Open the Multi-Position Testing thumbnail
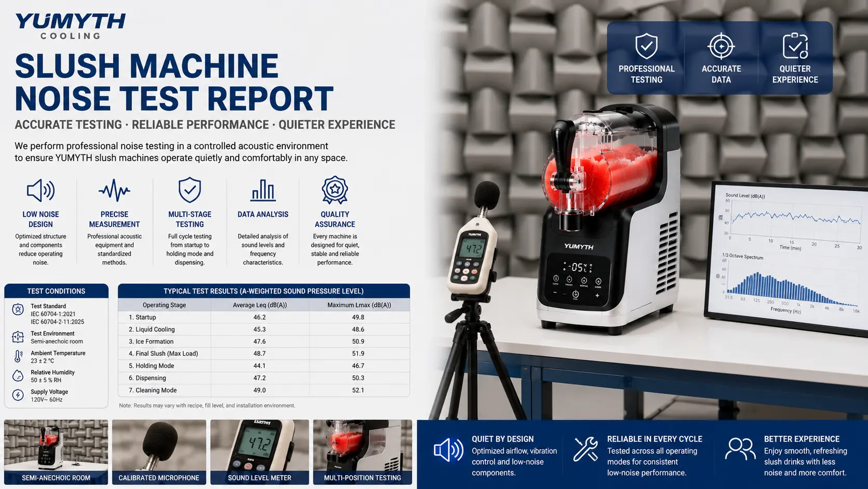The height and width of the screenshot is (489, 868). pos(362,452)
